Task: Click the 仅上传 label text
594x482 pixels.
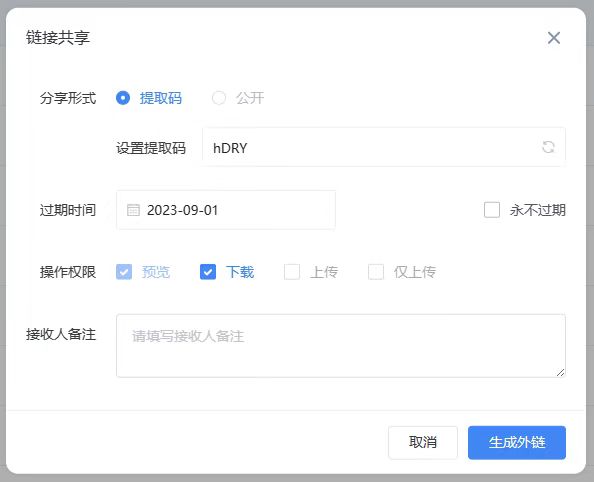Action: point(415,272)
